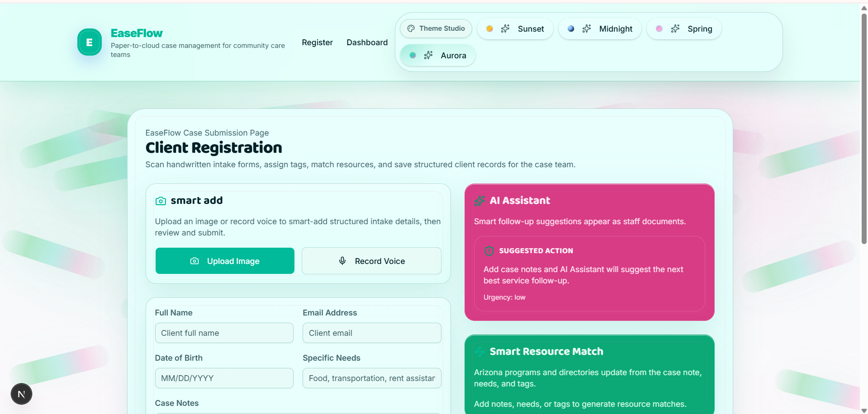Open the Dashboard nav link
This screenshot has width=868, height=414.
coord(367,42)
